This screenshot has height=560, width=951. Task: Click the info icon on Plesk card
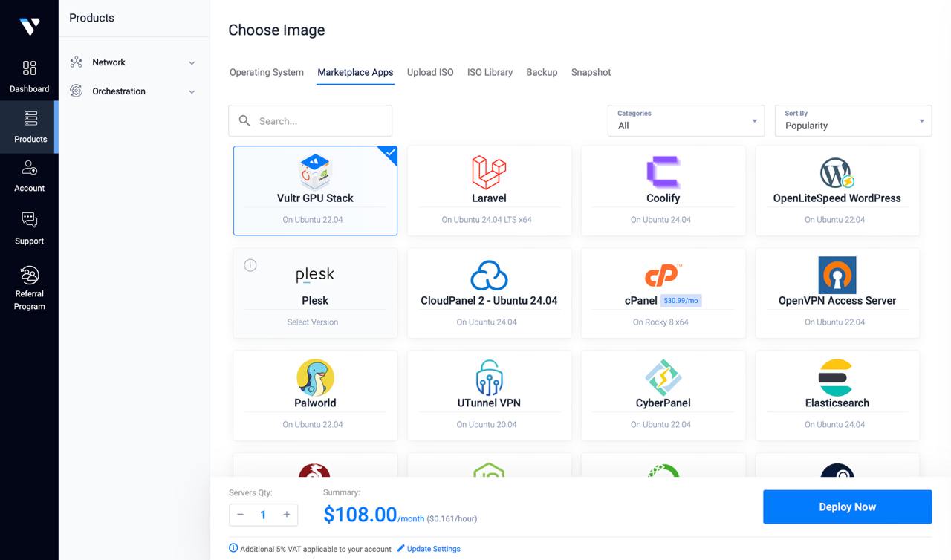[250, 265]
